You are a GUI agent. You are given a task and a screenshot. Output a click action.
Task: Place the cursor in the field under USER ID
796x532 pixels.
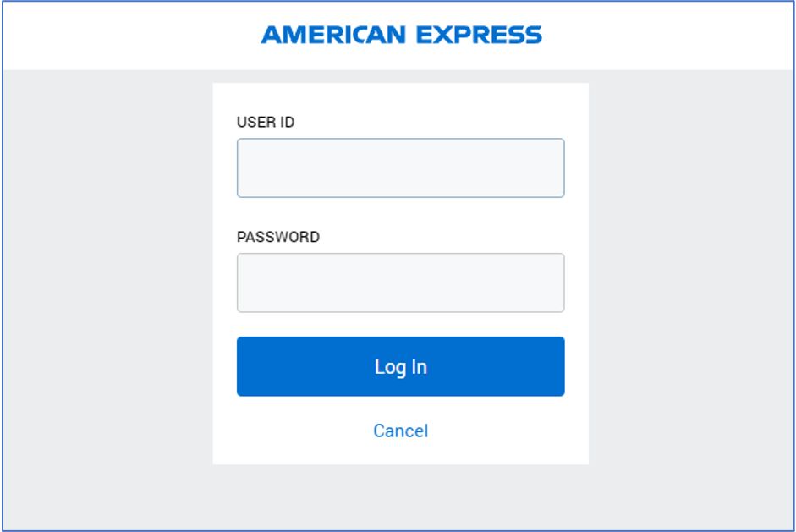click(x=400, y=167)
